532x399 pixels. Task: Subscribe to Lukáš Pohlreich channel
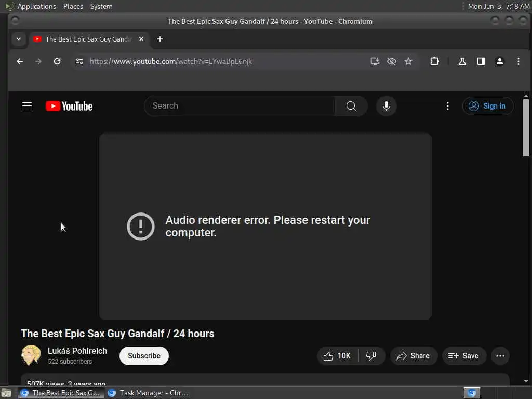[x=144, y=356]
